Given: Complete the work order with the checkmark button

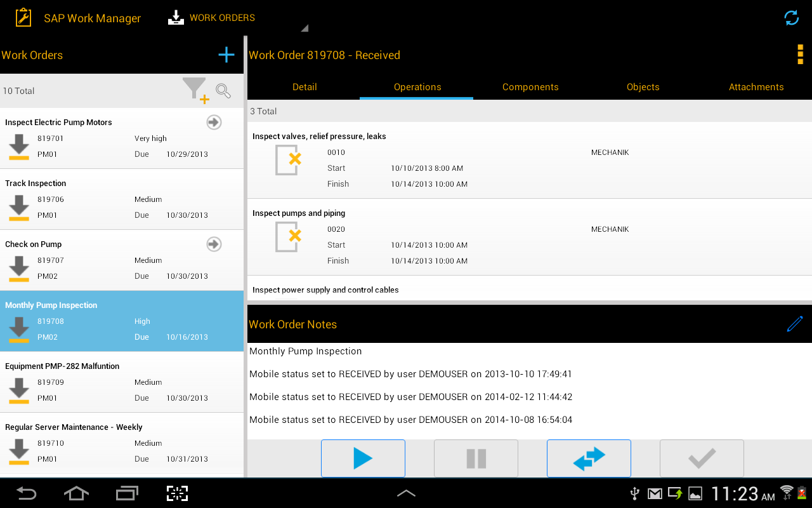Looking at the screenshot, I should click(x=702, y=458).
